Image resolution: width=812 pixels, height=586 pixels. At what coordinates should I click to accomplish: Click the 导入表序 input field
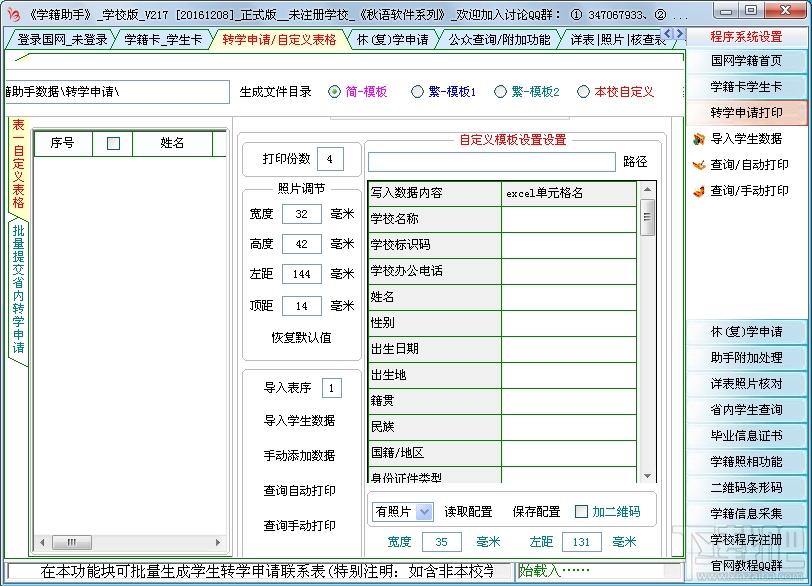[332, 388]
